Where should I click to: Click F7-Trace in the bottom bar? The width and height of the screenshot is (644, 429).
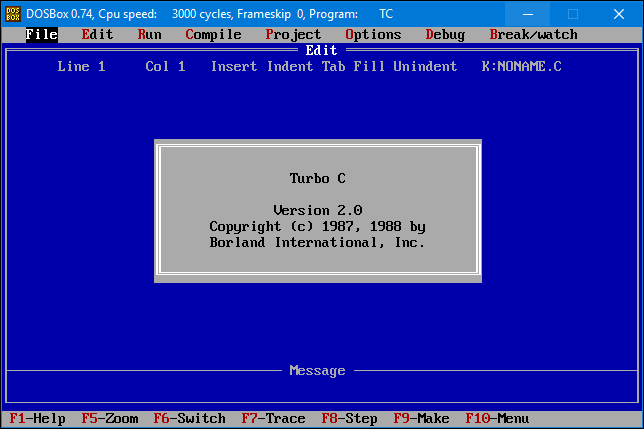click(x=274, y=419)
